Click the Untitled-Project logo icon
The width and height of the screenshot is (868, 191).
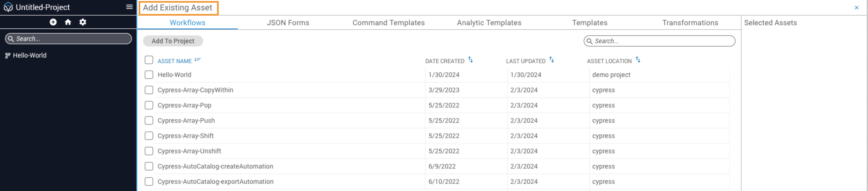(8, 7)
